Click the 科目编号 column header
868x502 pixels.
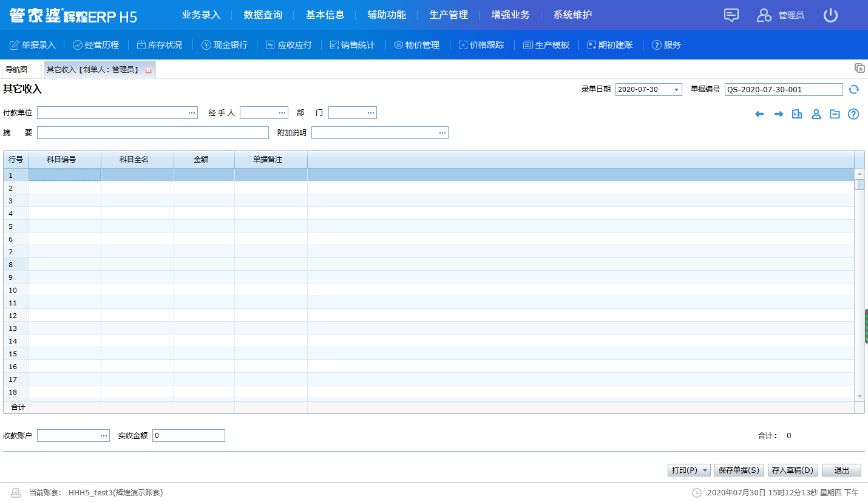(x=64, y=160)
